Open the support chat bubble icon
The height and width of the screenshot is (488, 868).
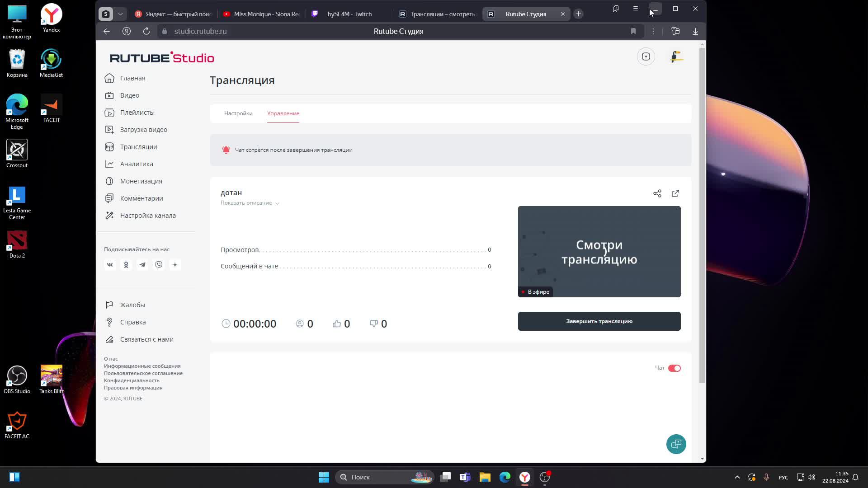tap(676, 444)
